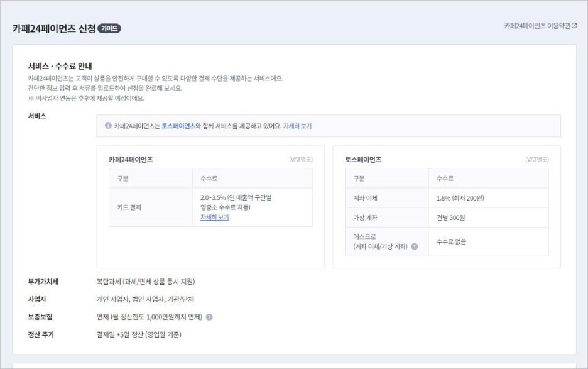Select the 카페24페이먼츠 card heading
588x369 pixels.
point(131,160)
